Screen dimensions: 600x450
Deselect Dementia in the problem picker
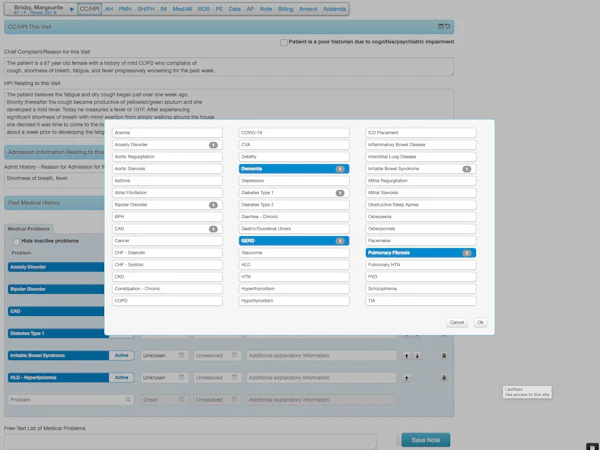tap(294, 169)
